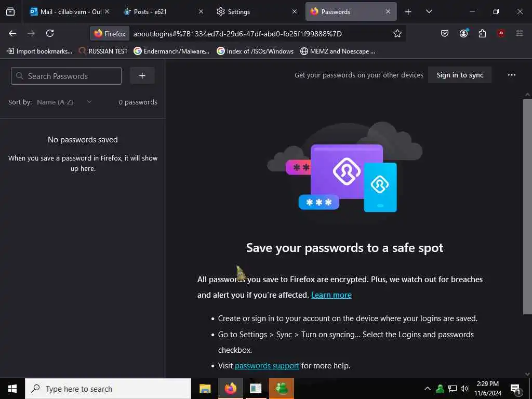Go forward with the forward arrow
Screen dimensions: 532x399
coord(31,33)
